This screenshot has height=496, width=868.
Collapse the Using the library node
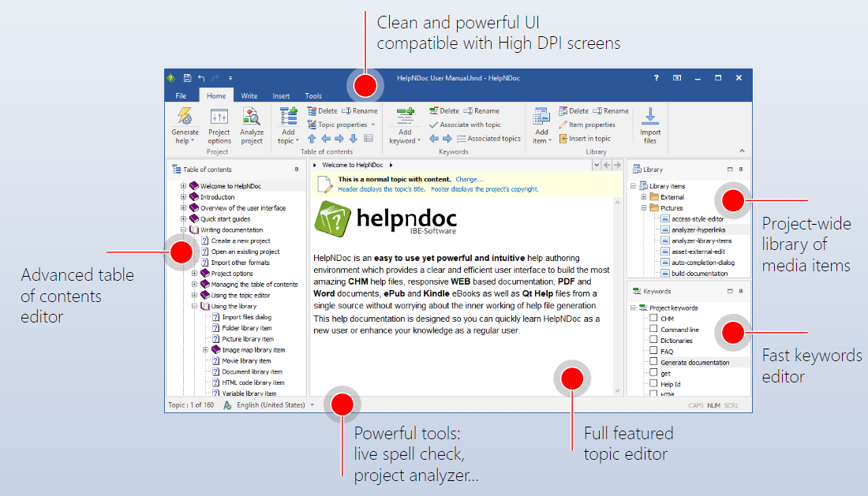tap(194, 306)
